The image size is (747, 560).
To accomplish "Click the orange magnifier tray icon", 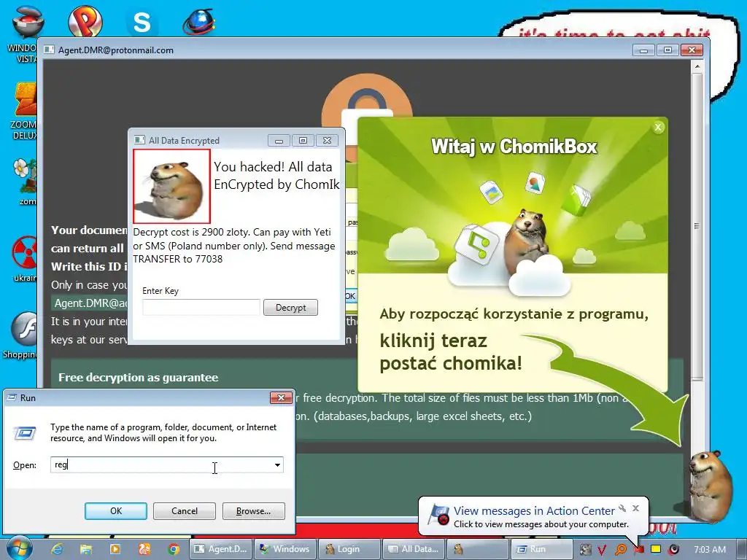I will click(620, 550).
